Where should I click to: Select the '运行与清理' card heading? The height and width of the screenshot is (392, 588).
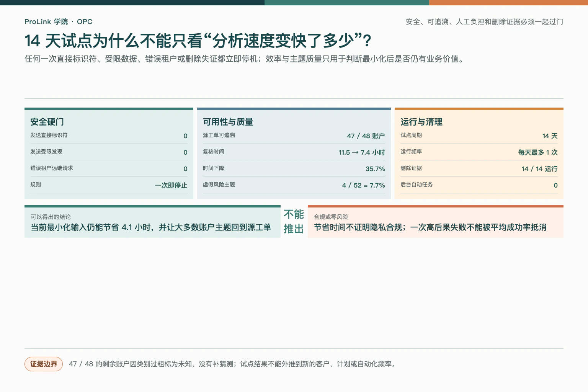coord(421,122)
